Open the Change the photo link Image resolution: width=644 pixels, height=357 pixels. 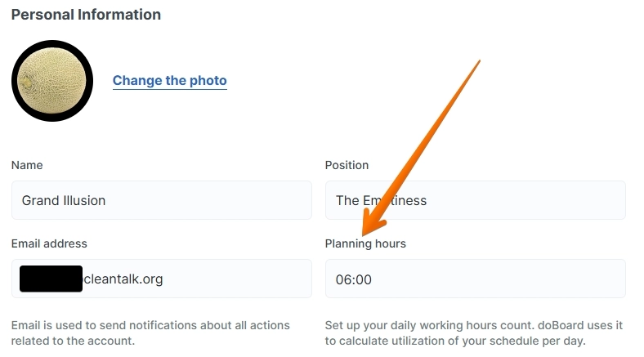[169, 80]
